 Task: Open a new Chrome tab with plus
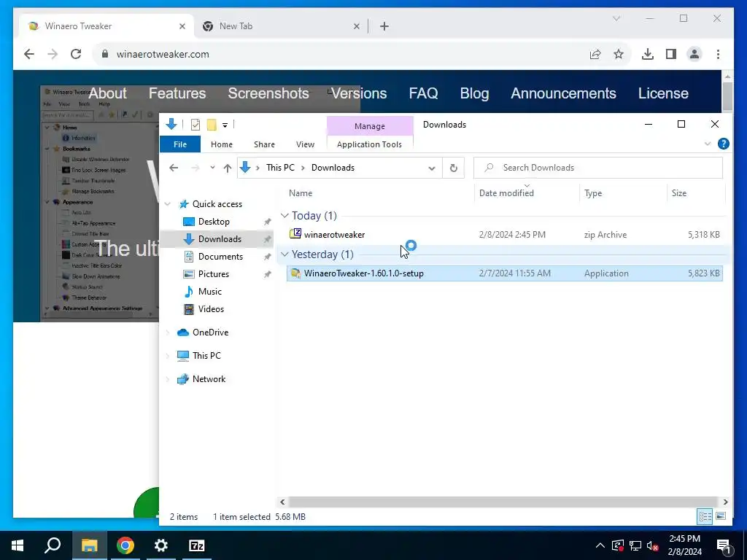(384, 26)
